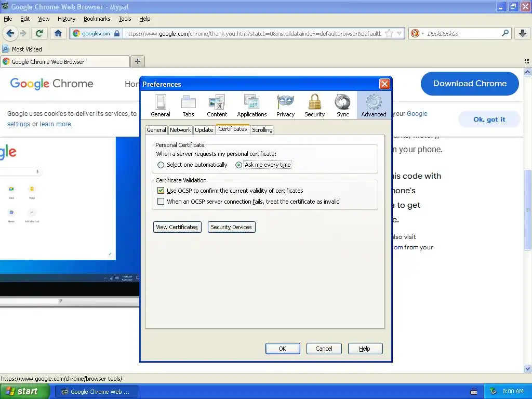Open the Windows Start menu
This screenshot has width=532, height=399.
pyautogui.click(x=25, y=392)
